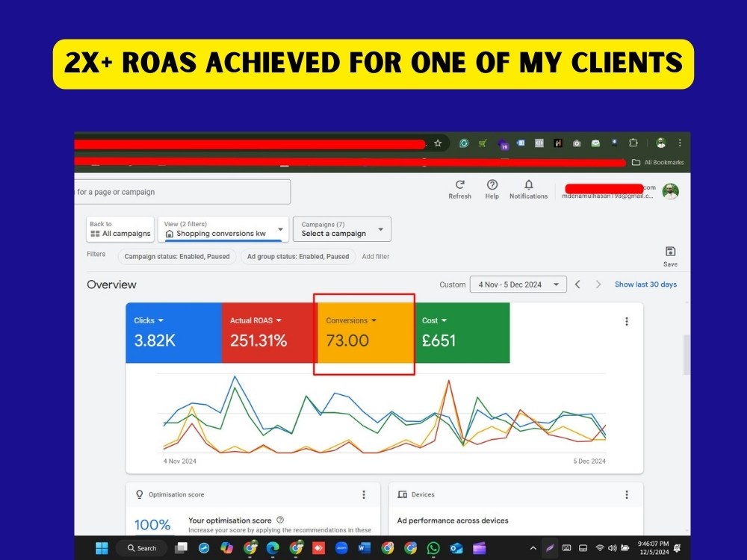Open the overview card three-dot menu
Viewport: 747px width, 560px height.
(x=627, y=321)
